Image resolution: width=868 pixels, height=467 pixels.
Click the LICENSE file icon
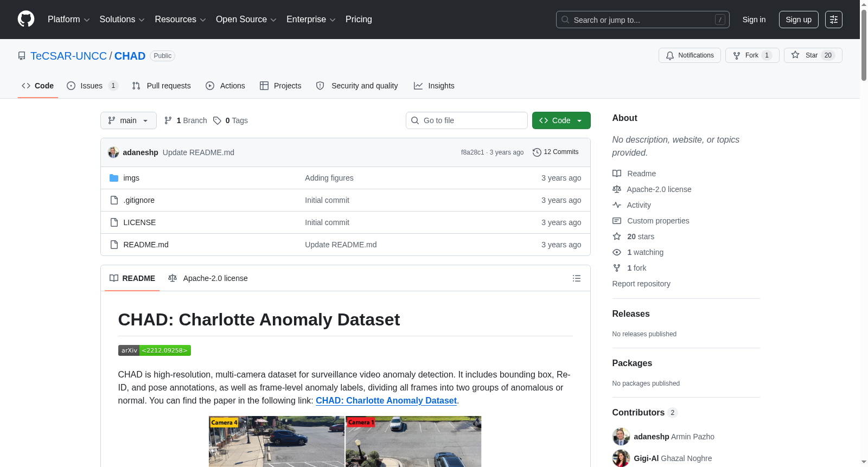coord(114,222)
